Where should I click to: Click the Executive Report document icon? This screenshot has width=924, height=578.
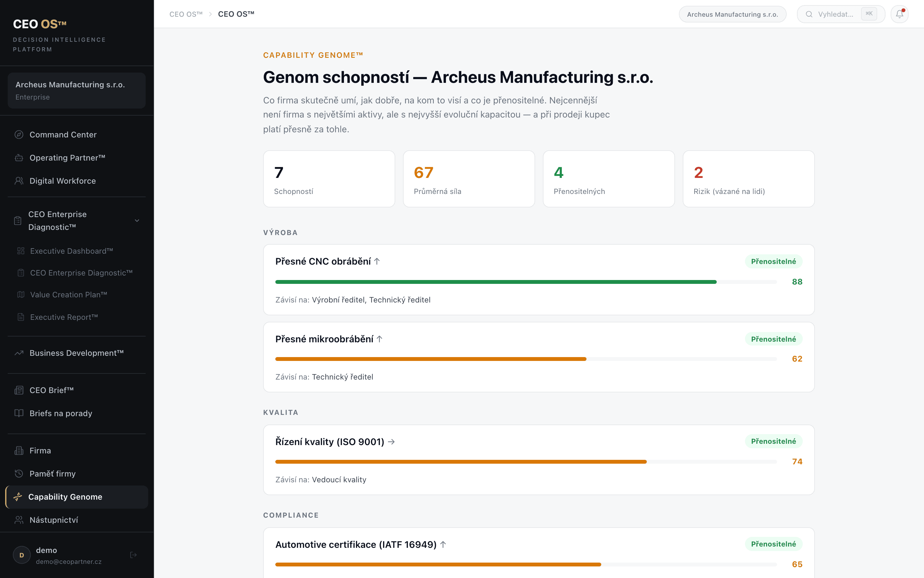point(21,317)
